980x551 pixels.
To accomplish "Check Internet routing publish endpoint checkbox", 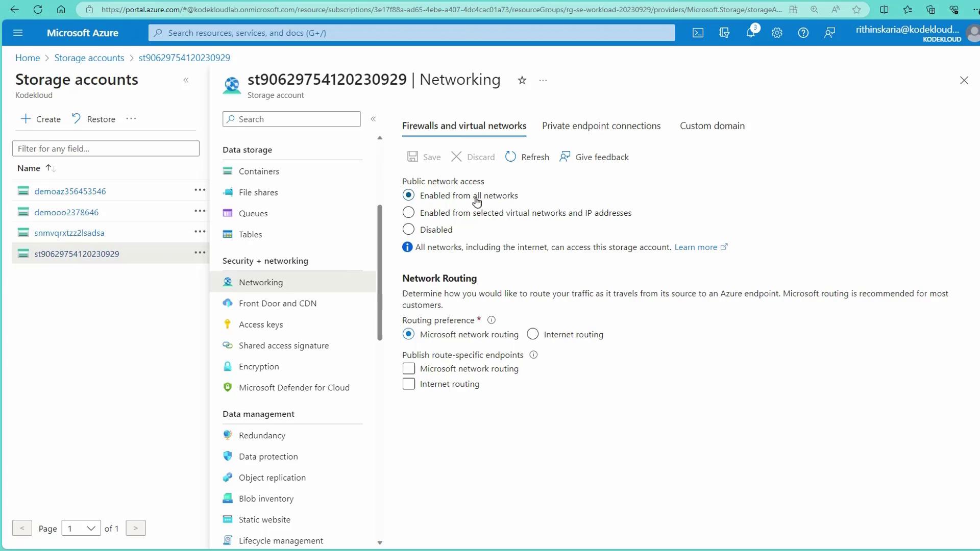I will (408, 384).
